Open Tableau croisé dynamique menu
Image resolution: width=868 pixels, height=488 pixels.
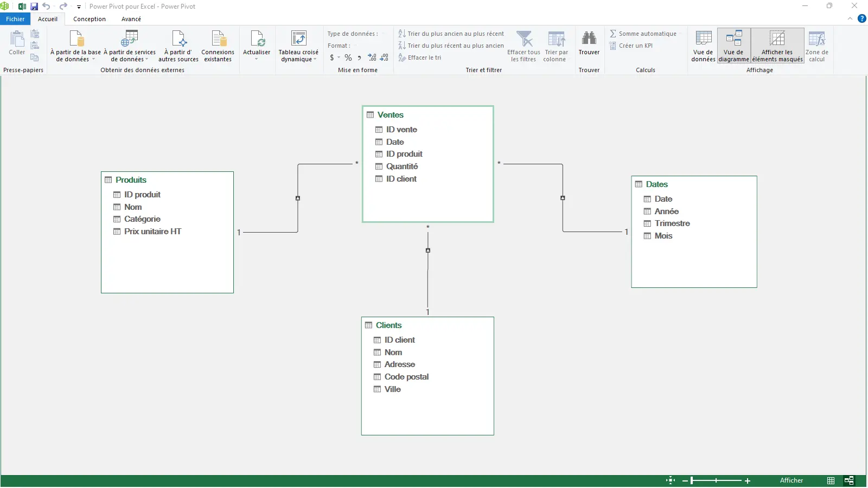(x=298, y=46)
